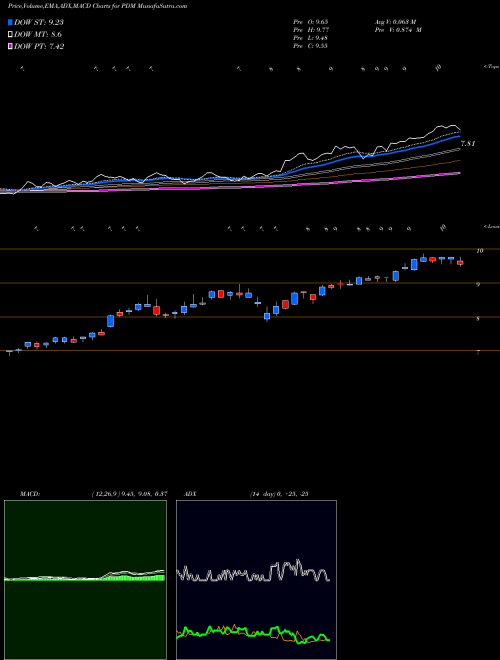Viewport: 500px width, 660px height.
Task: Click the Pre H: 9.77 value
Action: (x=311, y=30)
